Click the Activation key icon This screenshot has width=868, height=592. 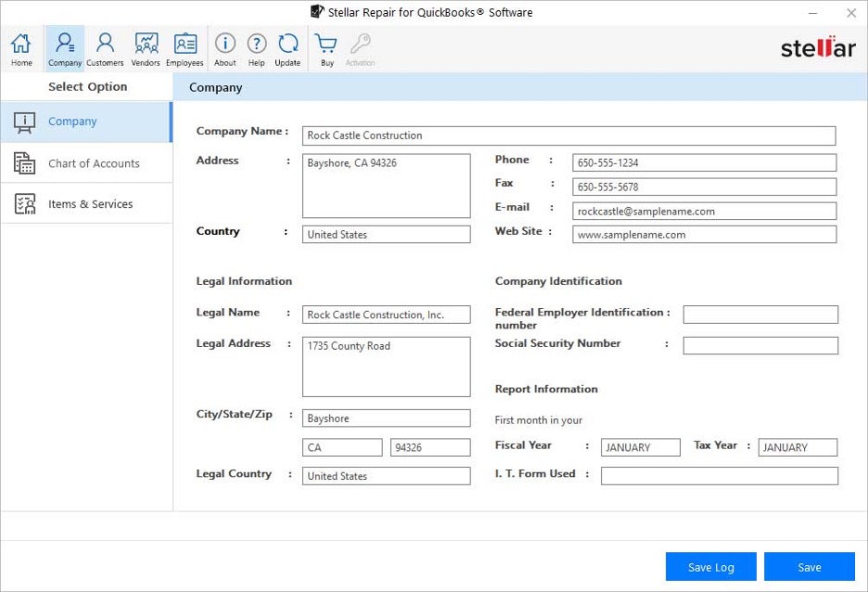361,49
